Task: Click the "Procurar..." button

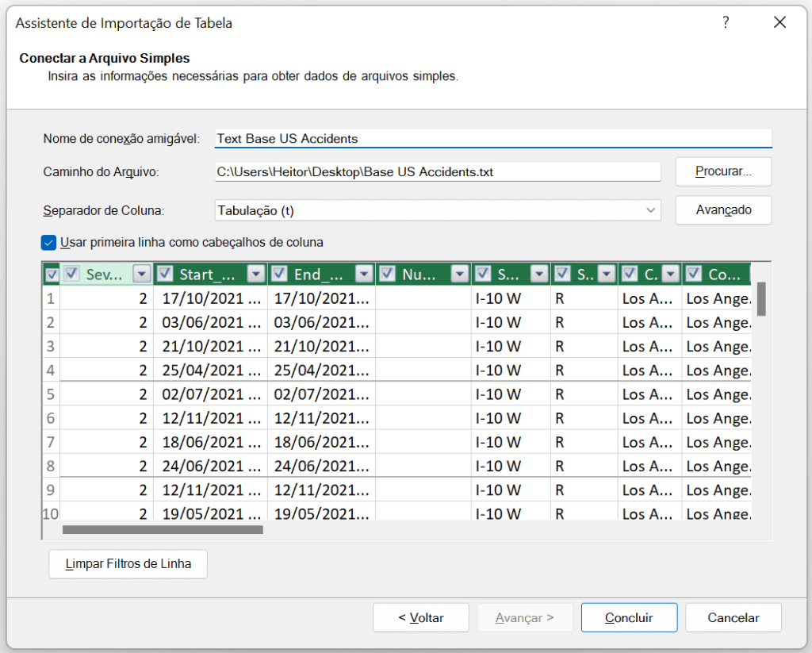Action: (722, 171)
